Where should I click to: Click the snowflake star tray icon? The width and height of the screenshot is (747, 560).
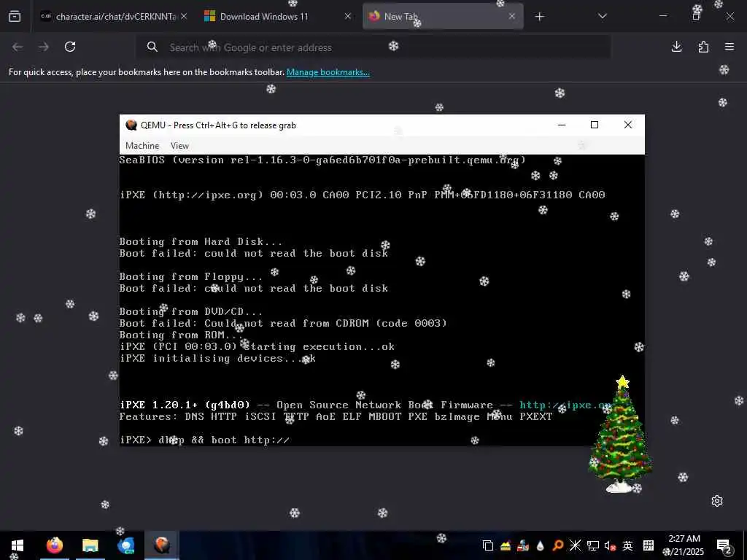pos(575,545)
